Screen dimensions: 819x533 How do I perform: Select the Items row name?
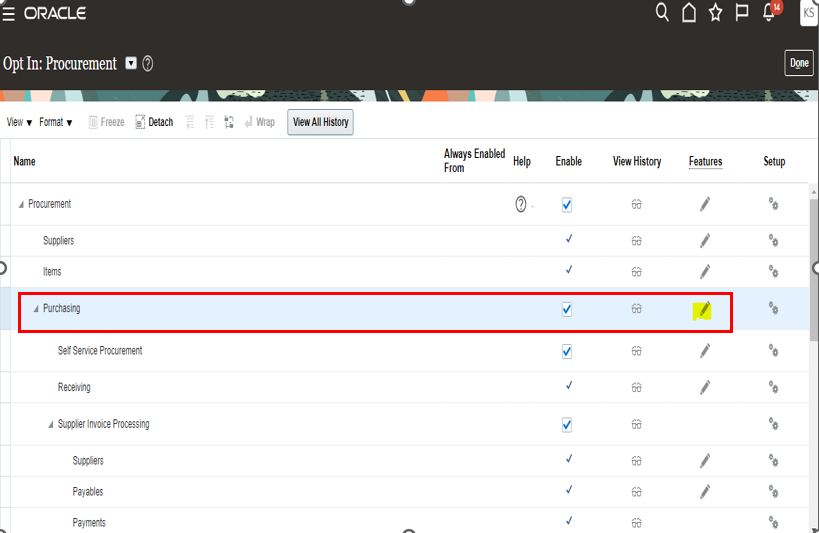click(x=52, y=272)
